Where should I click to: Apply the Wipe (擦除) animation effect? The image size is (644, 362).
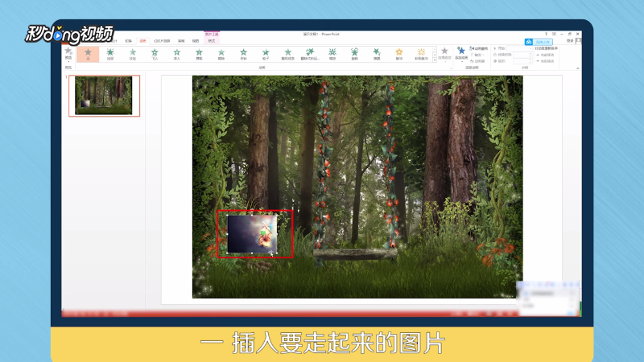[x=221, y=54]
